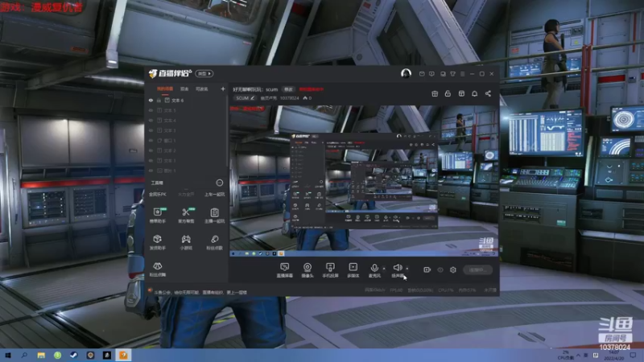Click the stream preview canvas
Viewport: 644px width, 362px height.
[364, 181]
